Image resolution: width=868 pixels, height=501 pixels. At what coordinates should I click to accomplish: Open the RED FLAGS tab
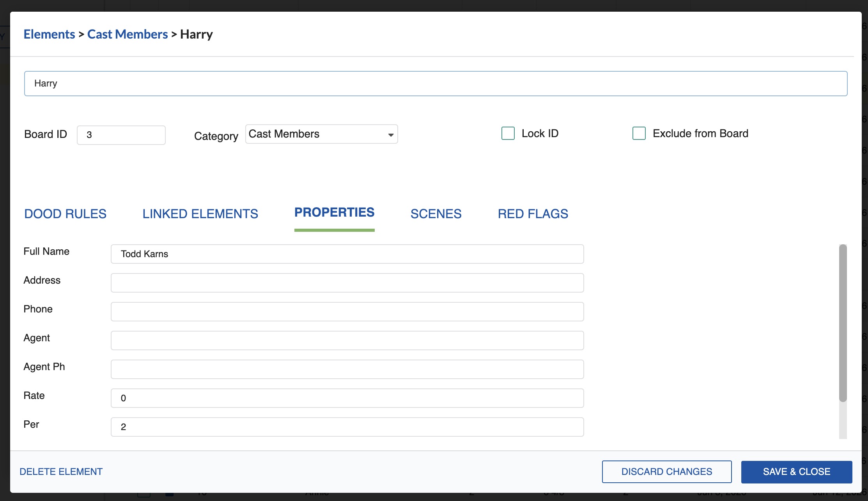[x=532, y=213]
